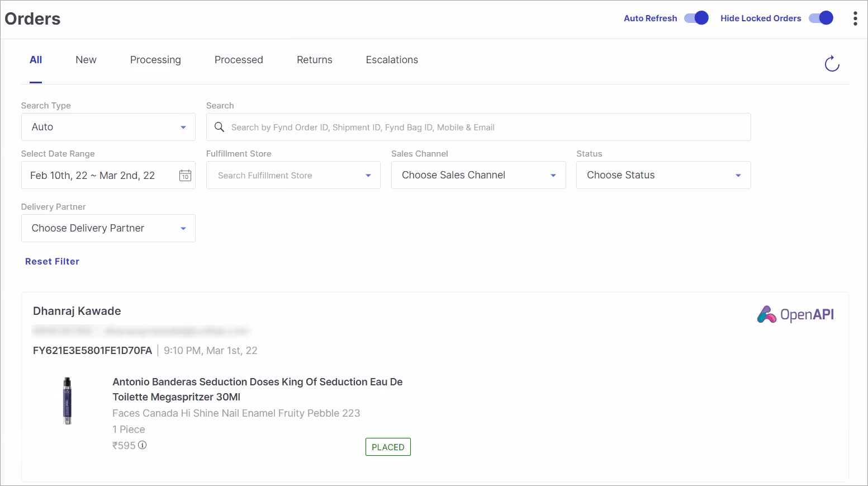Turn off Hide Locked Orders
The image size is (868, 486).
click(x=820, y=18)
